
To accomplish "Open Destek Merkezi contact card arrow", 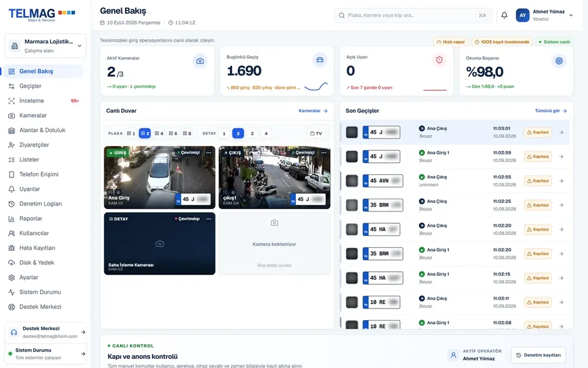I will (83, 332).
